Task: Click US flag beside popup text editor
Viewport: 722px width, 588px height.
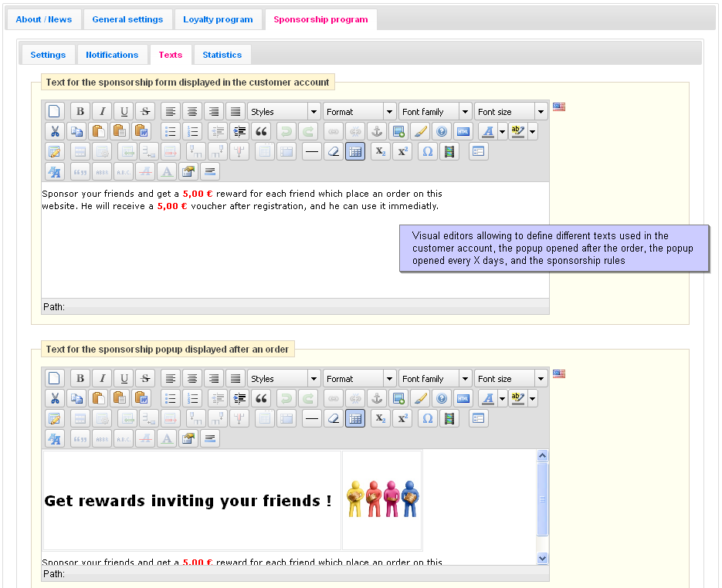Action: coord(559,373)
